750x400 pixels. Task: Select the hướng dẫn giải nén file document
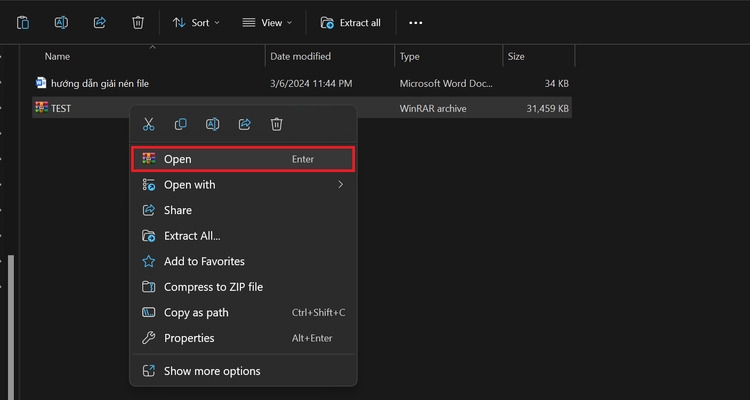[99, 83]
